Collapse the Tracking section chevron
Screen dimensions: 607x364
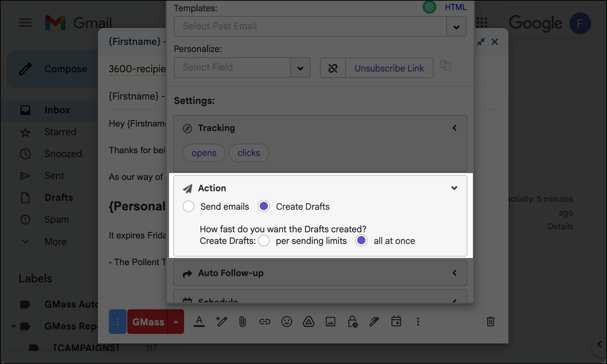tap(454, 128)
